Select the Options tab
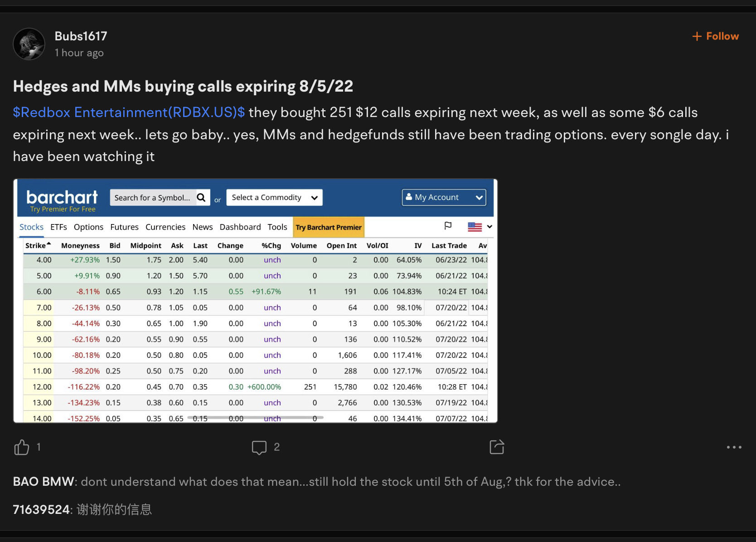 (x=88, y=227)
